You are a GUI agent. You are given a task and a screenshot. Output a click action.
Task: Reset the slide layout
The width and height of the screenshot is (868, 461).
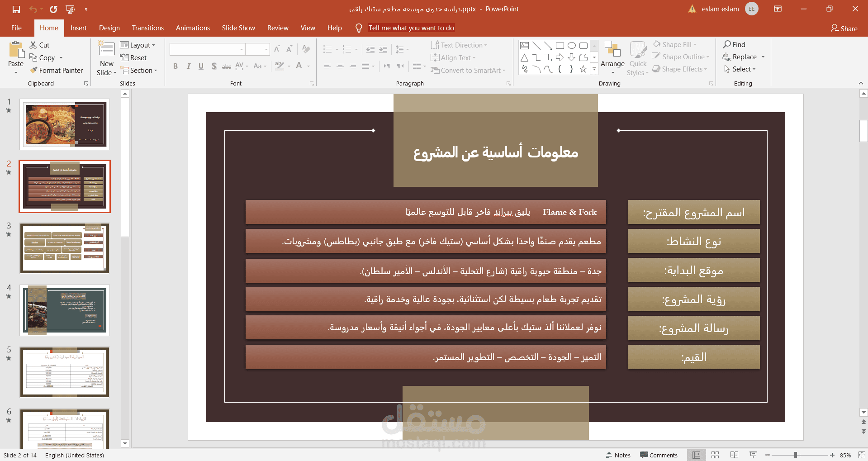click(x=133, y=57)
